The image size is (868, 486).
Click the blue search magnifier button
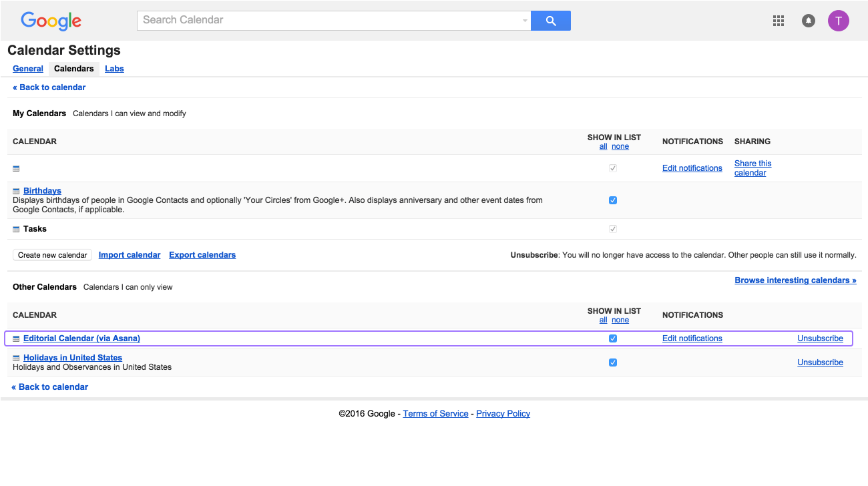click(x=550, y=21)
